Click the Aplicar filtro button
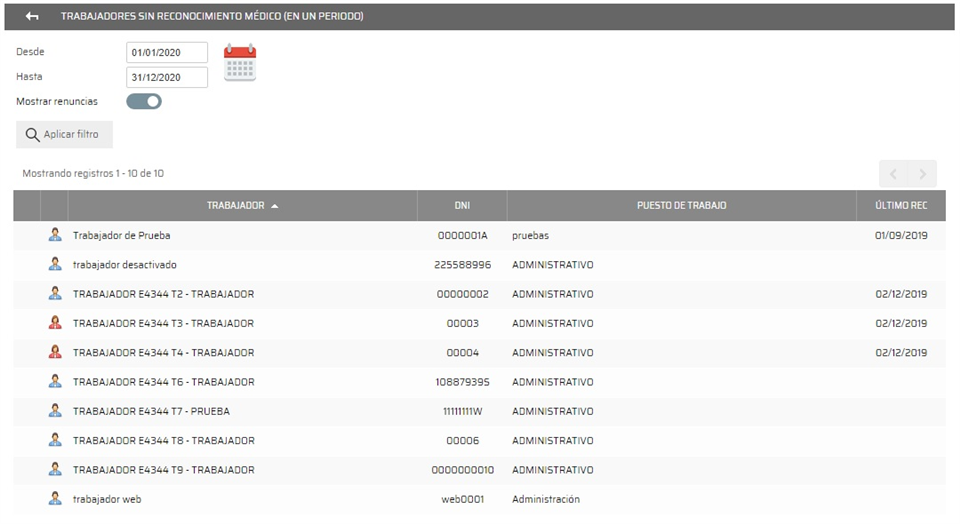Screen dimensions: 960x524 (64, 134)
